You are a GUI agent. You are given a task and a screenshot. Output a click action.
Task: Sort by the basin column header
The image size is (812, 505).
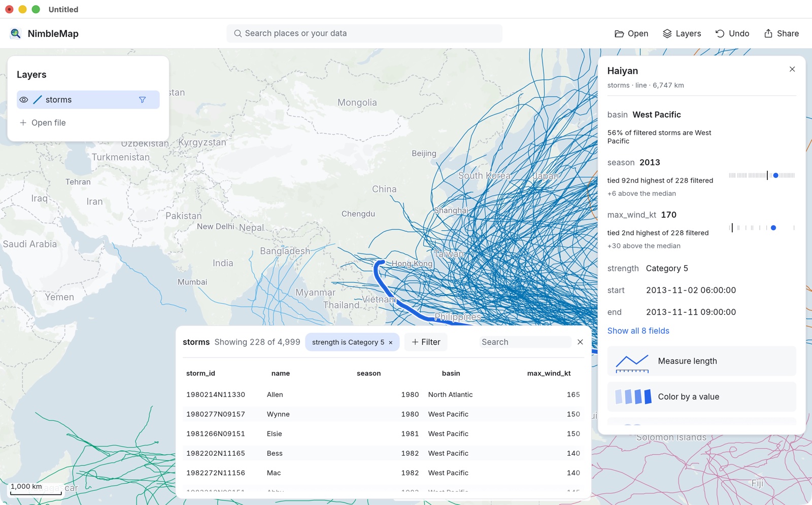[451, 373]
